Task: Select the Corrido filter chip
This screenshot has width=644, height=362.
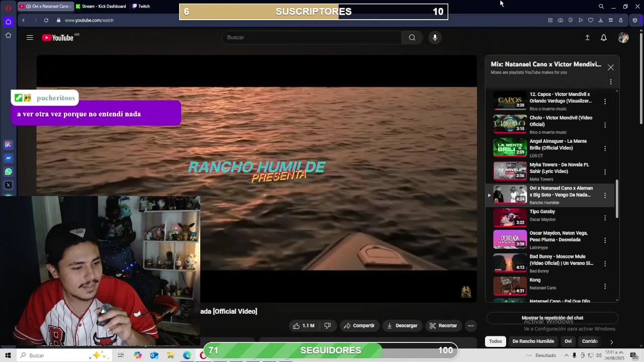Action: pyautogui.click(x=590, y=341)
